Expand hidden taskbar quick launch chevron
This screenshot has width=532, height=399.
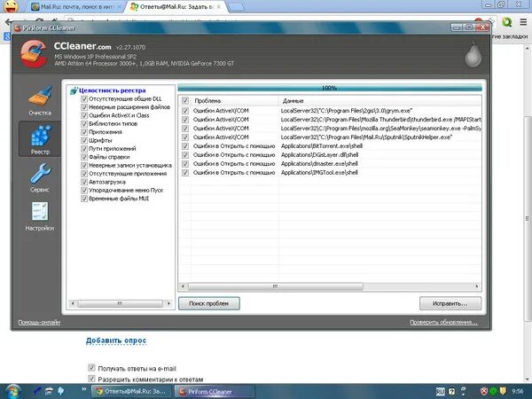(x=84, y=389)
